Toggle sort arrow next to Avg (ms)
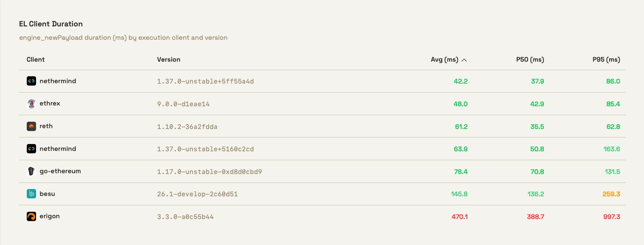The image size is (644, 245). coord(464,60)
